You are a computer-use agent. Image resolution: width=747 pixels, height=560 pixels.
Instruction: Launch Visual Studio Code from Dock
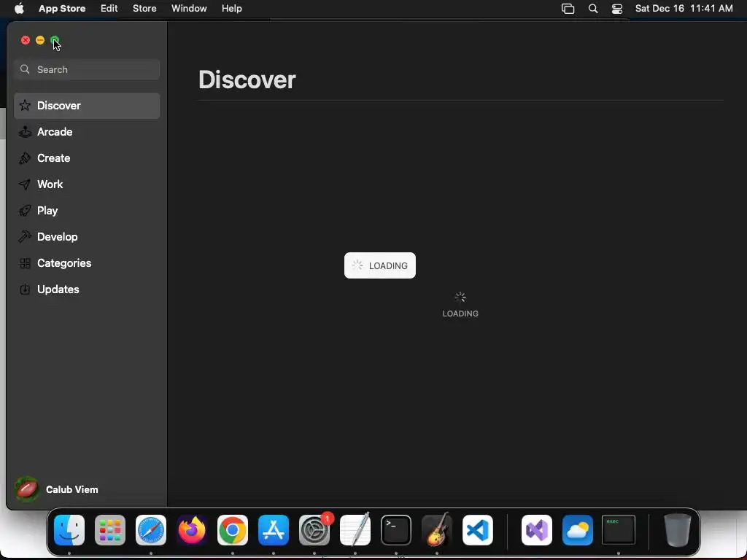[x=478, y=530]
